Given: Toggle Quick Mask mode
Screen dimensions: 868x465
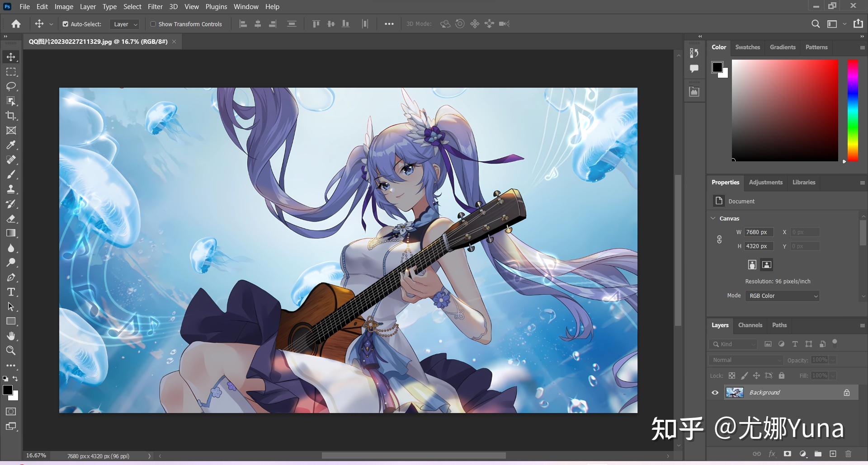Looking at the screenshot, I should pos(11,412).
